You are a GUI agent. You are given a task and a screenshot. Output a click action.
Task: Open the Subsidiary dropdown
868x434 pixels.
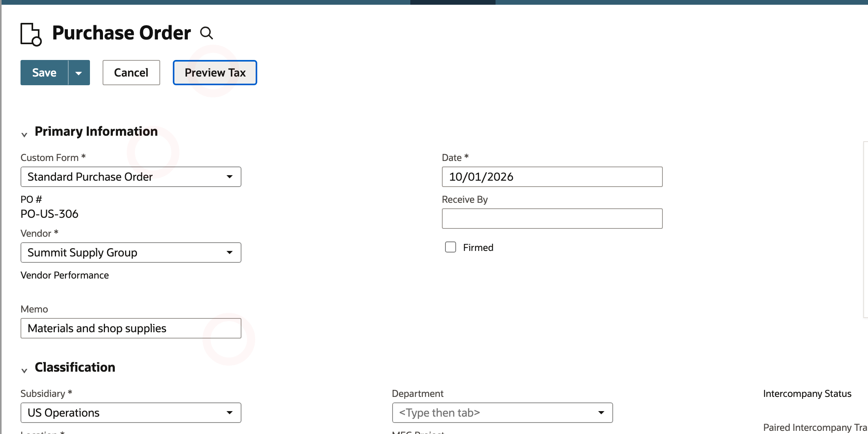[131, 413]
